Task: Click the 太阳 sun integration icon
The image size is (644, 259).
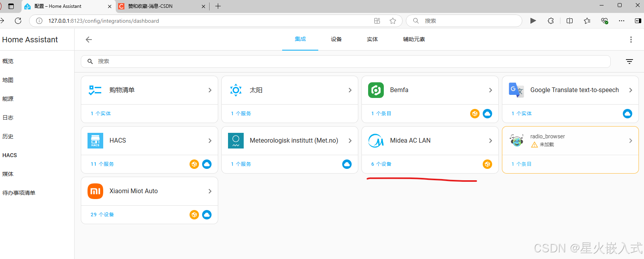Action: coord(236,90)
